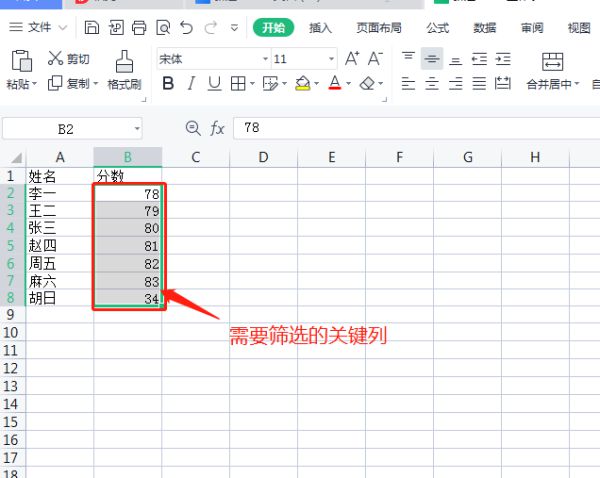Expand the 合并居中 dropdown arrow
The image size is (600, 478).
coord(577,83)
